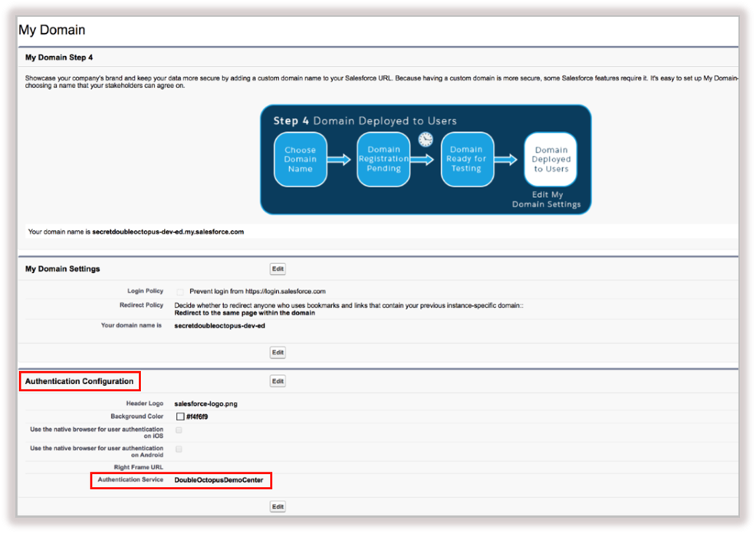
Task: Click the salesforce-logo.png header logo value
Action: point(206,403)
